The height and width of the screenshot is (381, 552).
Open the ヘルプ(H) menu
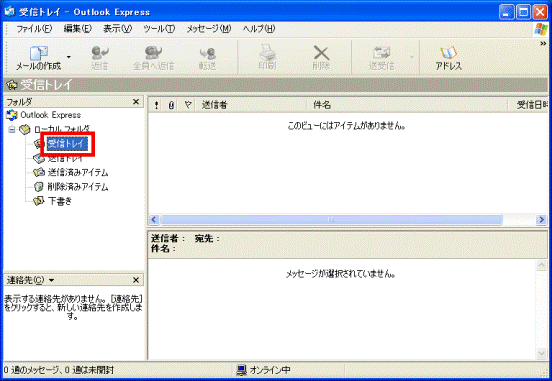pos(259,29)
